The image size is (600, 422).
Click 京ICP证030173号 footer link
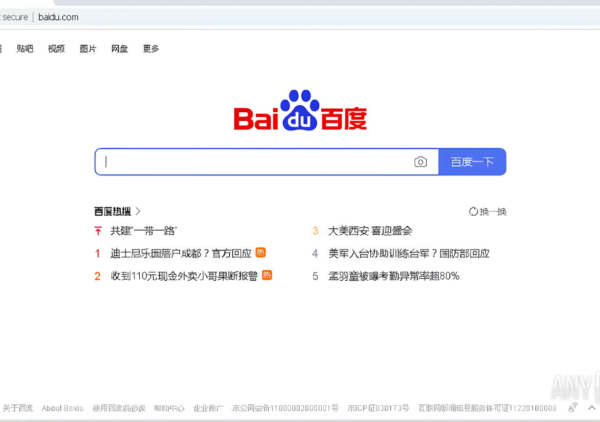[x=378, y=408]
